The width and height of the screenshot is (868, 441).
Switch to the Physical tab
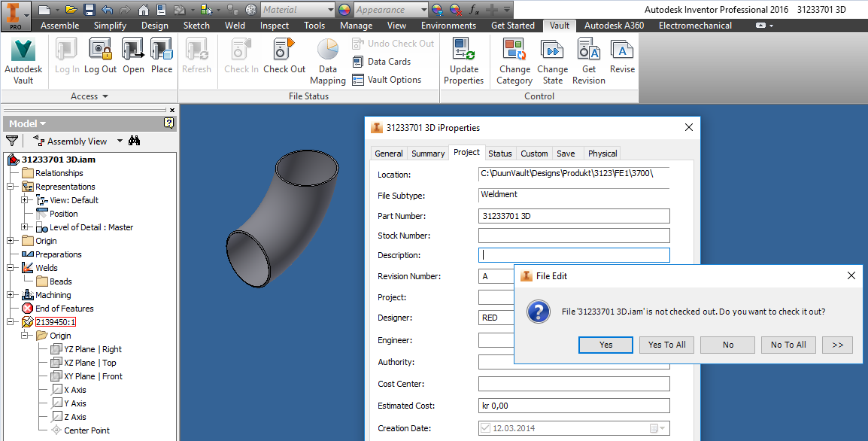(x=602, y=153)
